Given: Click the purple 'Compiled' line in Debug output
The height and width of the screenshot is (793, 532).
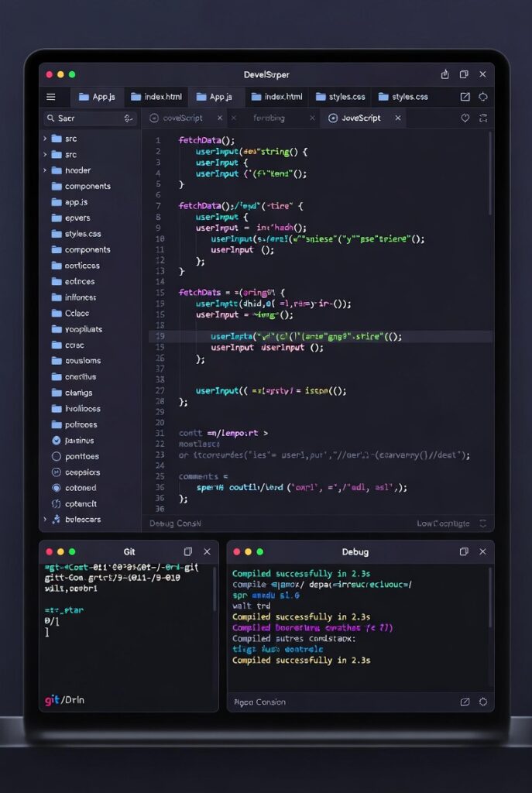Looking at the screenshot, I should pyautogui.click(x=312, y=627).
